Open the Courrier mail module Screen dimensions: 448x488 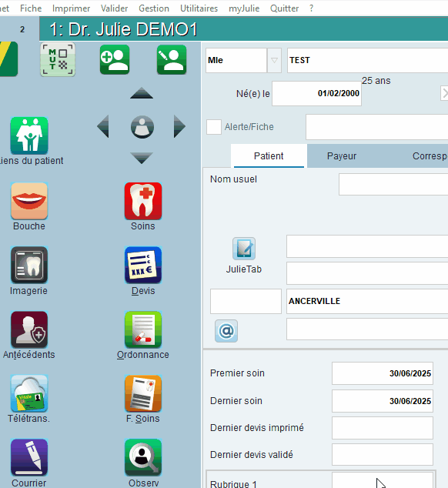click(29, 457)
